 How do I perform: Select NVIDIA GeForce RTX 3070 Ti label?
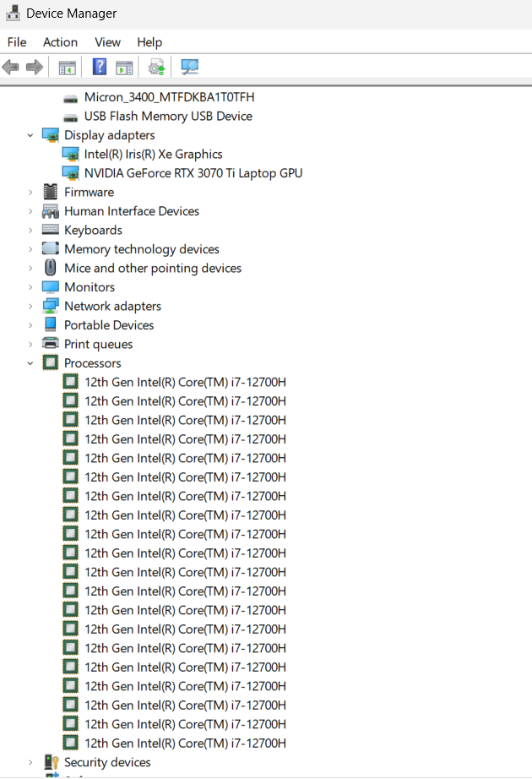tap(193, 173)
